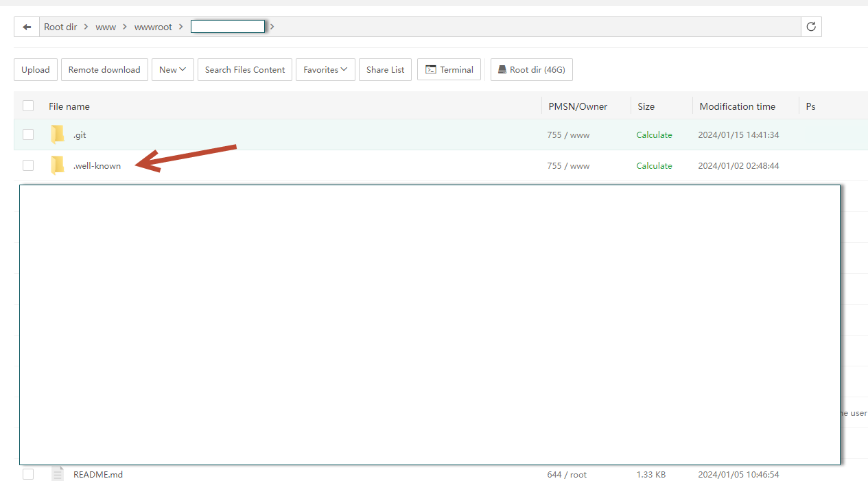The width and height of the screenshot is (868, 481).
Task: Open the Share List
Action: (x=385, y=70)
